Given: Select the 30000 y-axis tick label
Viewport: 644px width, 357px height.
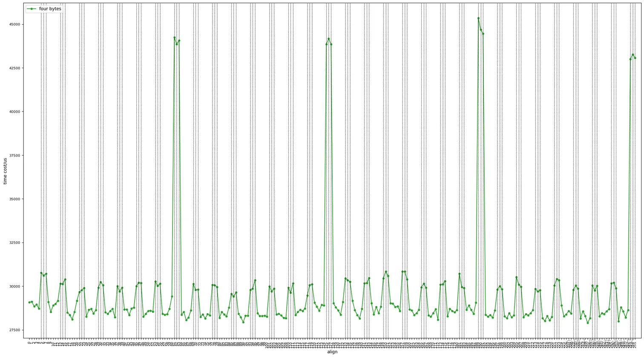Looking at the screenshot, I should (14, 287).
